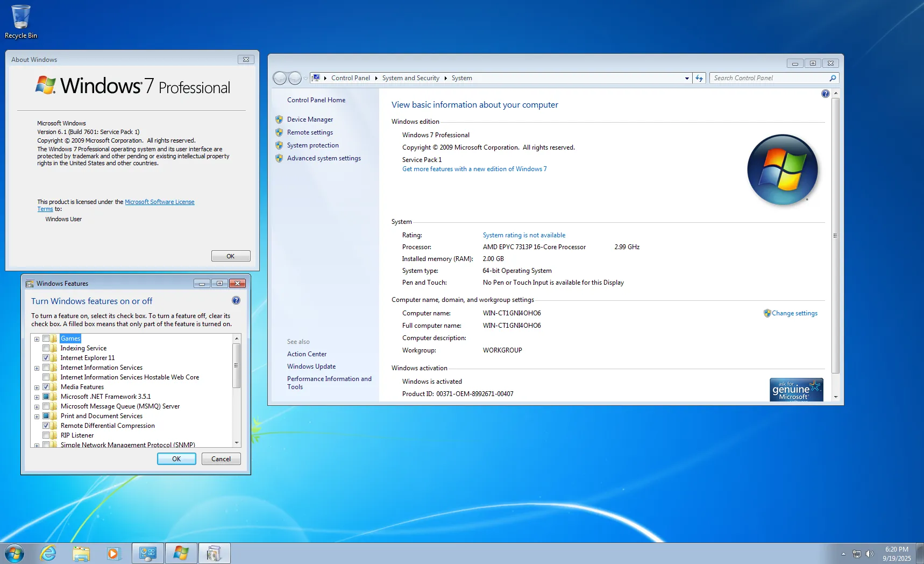
Task: Click the volume speaker tray icon
Action: coord(870,554)
